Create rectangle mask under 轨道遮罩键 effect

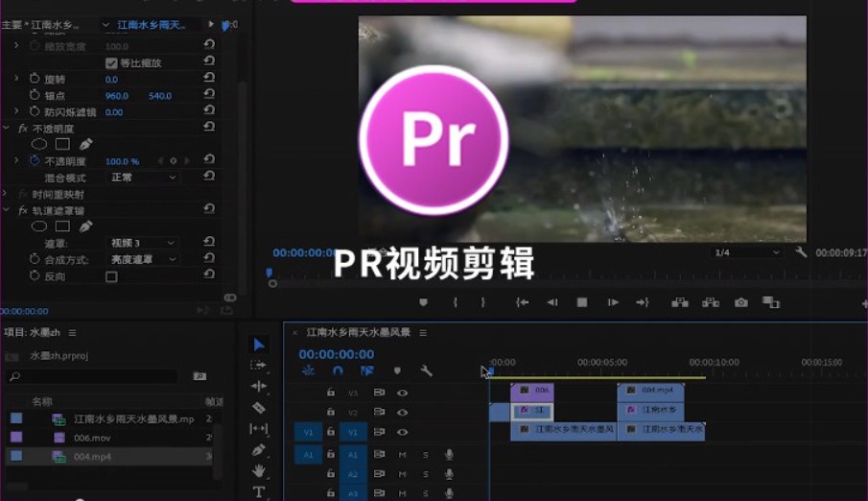[x=62, y=227]
